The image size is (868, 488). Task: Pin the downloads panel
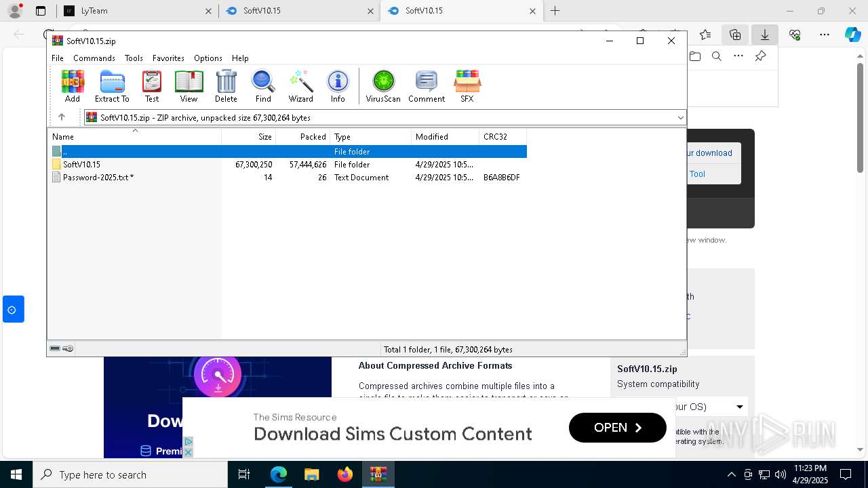coord(760,56)
